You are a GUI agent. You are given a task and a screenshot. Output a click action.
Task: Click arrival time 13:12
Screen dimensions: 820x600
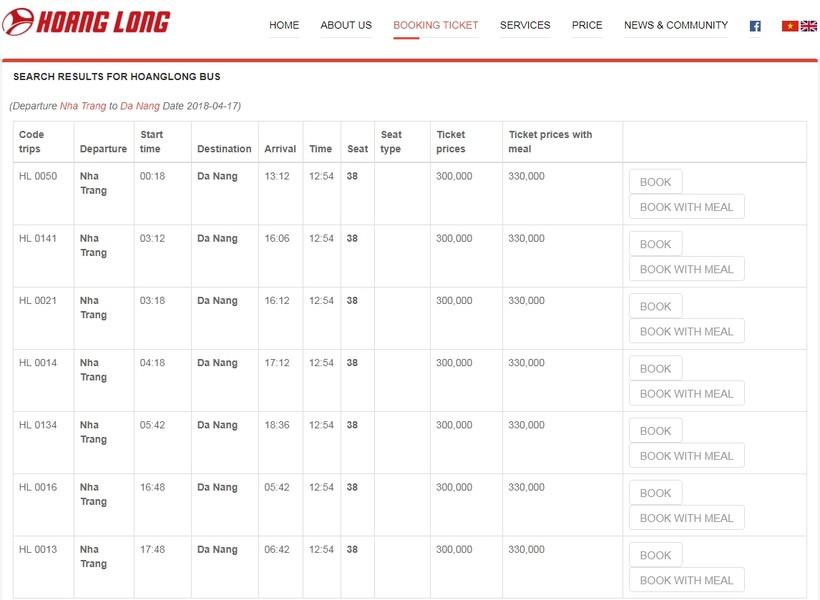pos(277,176)
